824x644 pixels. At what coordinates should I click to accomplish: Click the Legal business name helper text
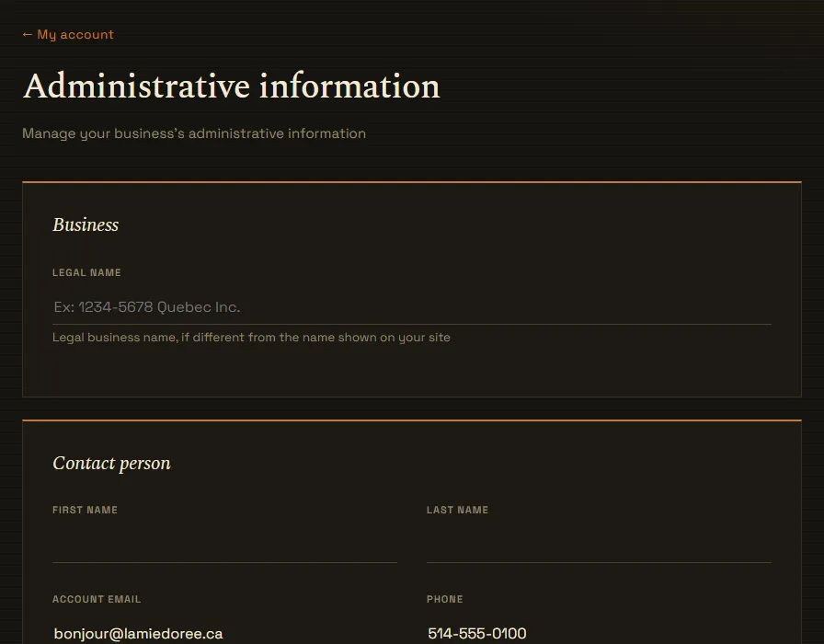[x=251, y=338]
